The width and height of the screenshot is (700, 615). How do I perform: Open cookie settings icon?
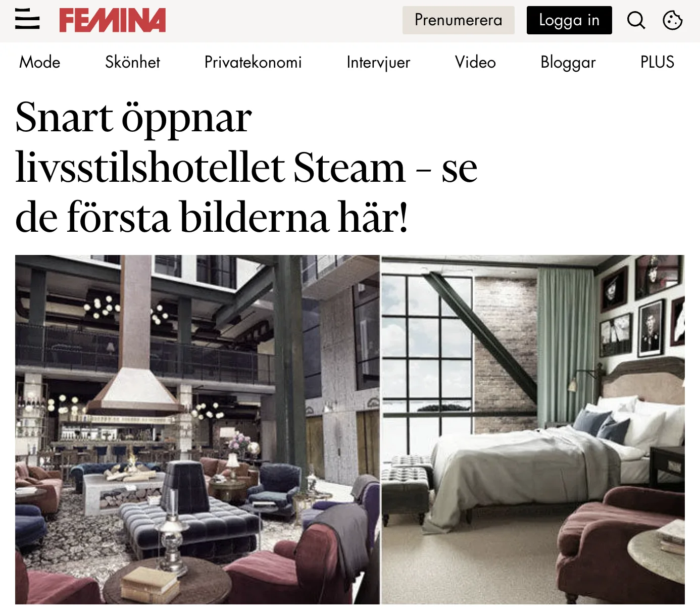tap(672, 20)
